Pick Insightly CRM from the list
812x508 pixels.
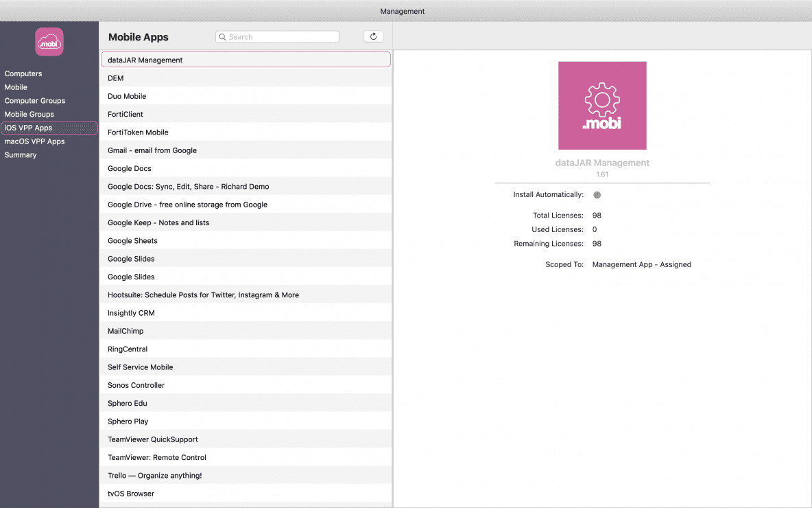(131, 313)
